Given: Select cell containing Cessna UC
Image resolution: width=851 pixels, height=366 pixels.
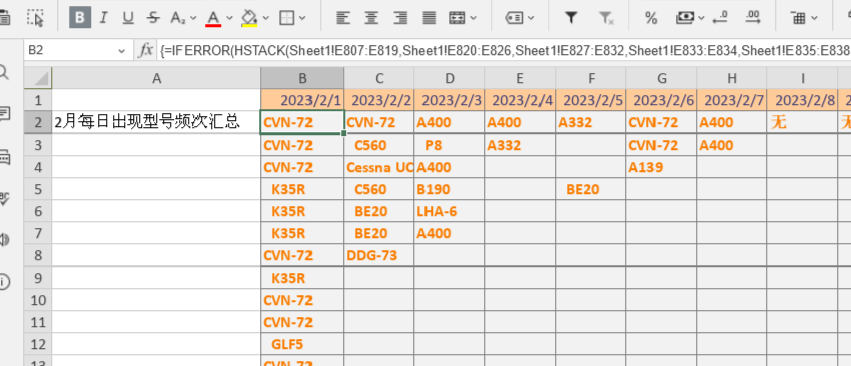Looking at the screenshot, I should (x=379, y=167).
